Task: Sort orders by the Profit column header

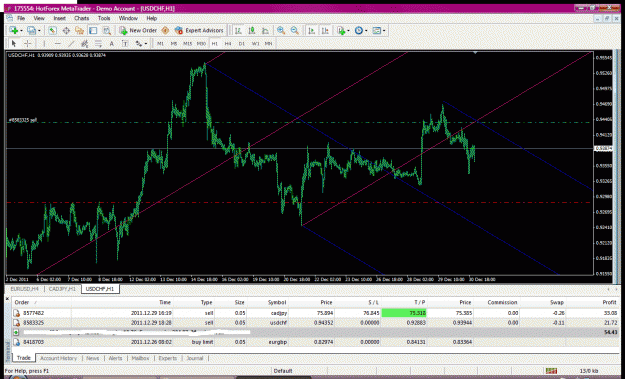Action: pyautogui.click(x=609, y=302)
